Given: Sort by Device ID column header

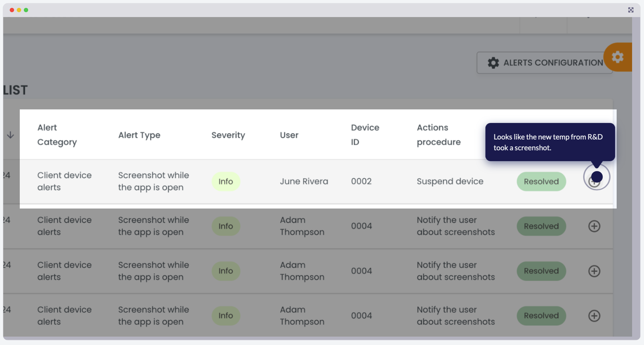Looking at the screenshot, I should pyautogui.click(x=365, y=135).
